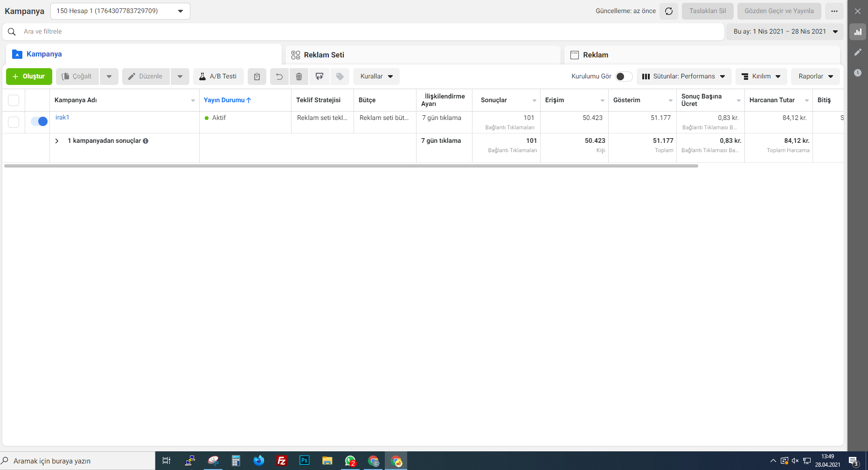Open Photoshop from the taskbar
Image resolution: width=868 pixels, height=470 pixels.
[x=305, y=461]
